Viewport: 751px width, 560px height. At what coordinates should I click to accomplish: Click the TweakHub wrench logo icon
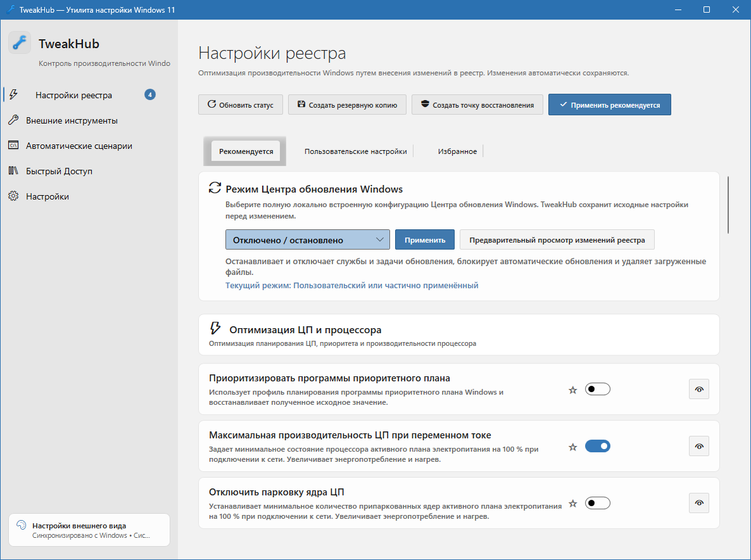coord(20,43)
